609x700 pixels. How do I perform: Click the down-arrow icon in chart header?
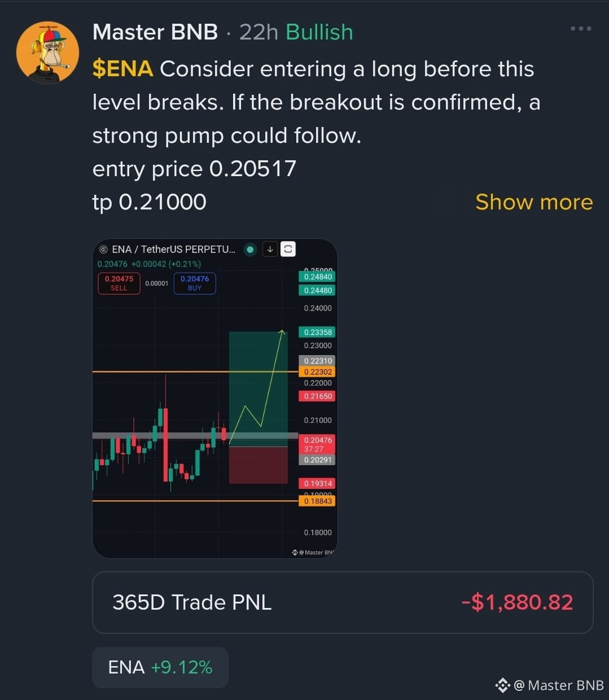click(270, 249)
